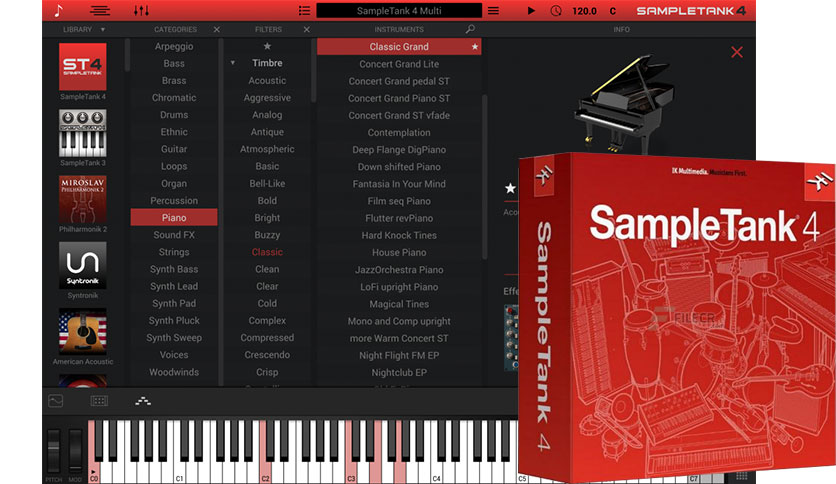Viewport: 836px width, 484px height.
Task: Open the layers list view icon
Action: 100,10
